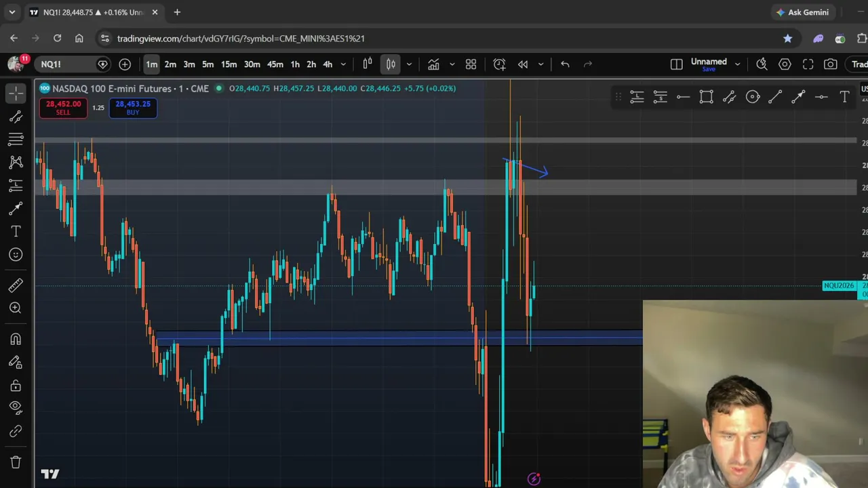Click the blue BUY price button
Image resolution: width=868 pixels, height=488 pixels.
tap(133, 108)
